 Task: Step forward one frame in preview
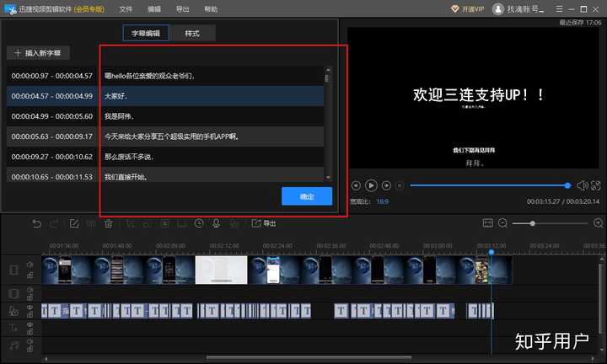(386, 185)
